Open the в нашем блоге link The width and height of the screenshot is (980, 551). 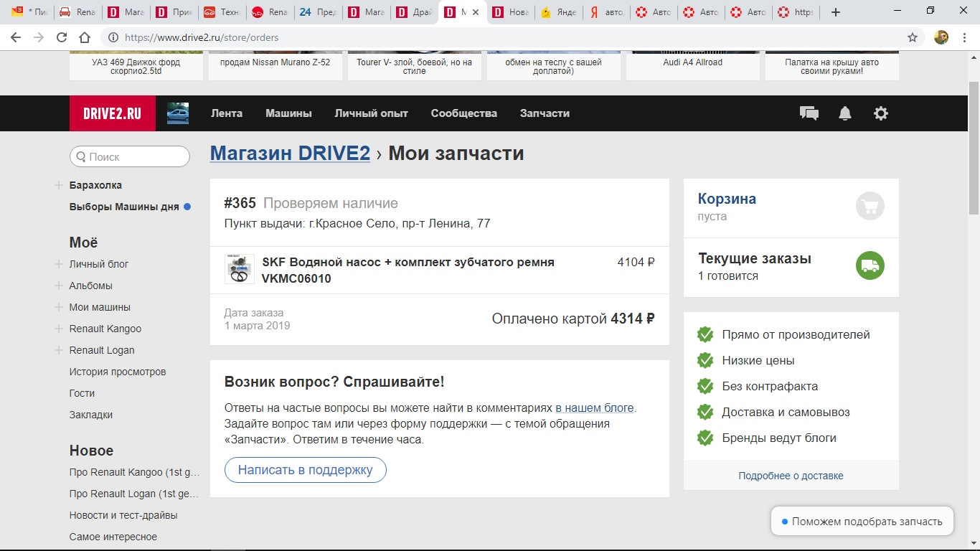(x=595, y=408)
